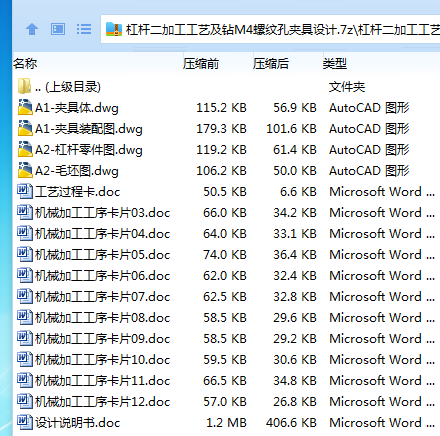Select the file name 机械加工工序卡片11.doc
440x436 pixels.
[103, 381]
